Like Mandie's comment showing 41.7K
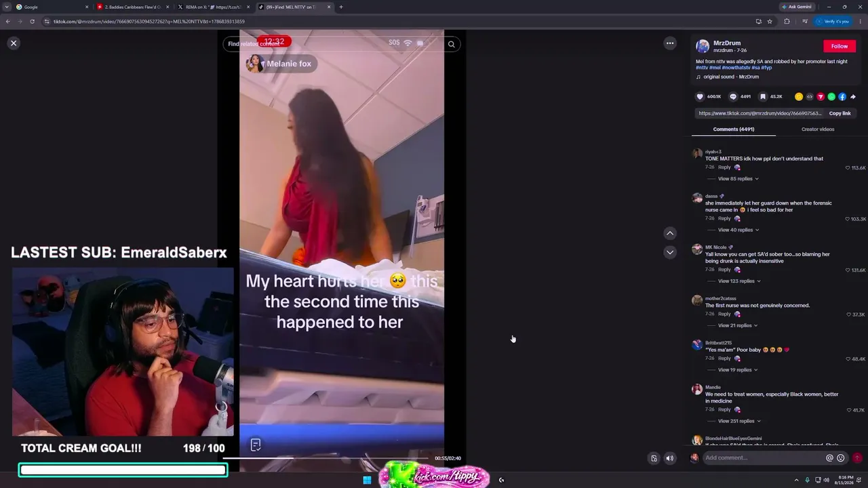868x488 pixels. (x=849, y=410)
